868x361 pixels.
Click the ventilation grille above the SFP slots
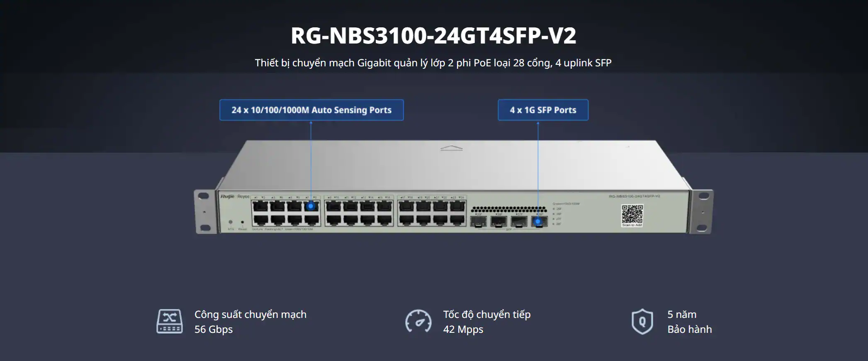tap(509, 209)
